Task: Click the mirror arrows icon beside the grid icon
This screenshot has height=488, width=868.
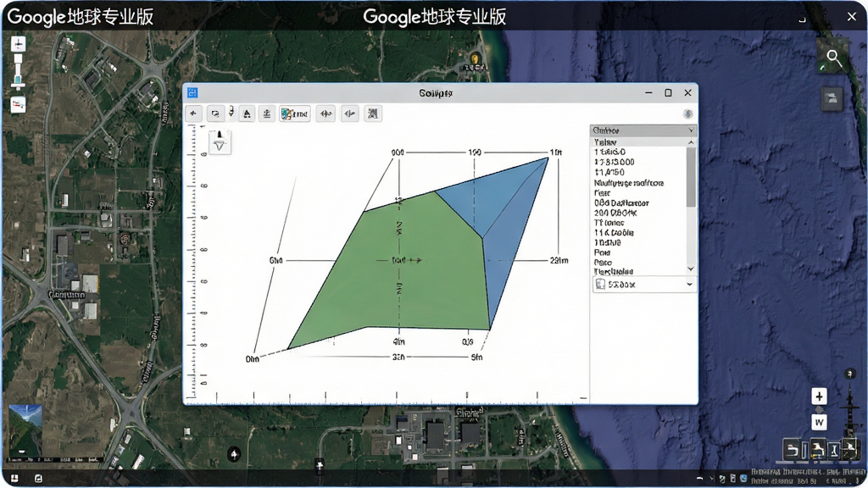Action: pyautogui.click(x=350, y=114)
